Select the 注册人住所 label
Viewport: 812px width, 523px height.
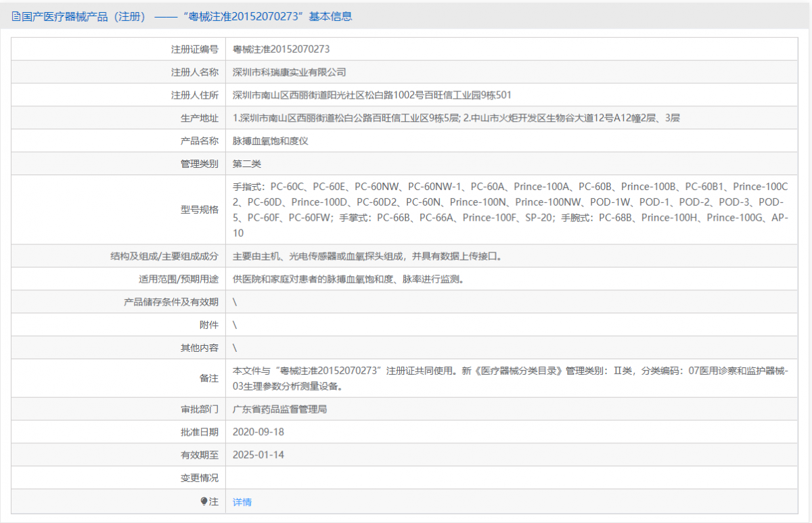point(195,95)
